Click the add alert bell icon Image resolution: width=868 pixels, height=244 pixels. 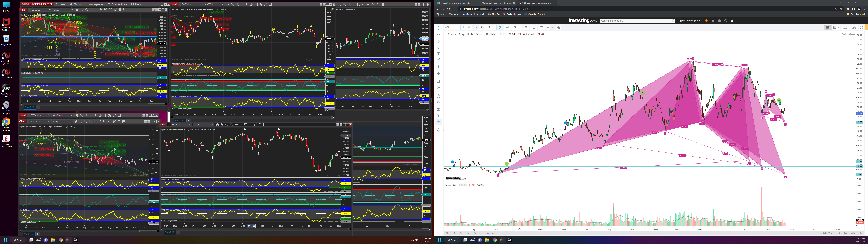[x=559, y=27]
